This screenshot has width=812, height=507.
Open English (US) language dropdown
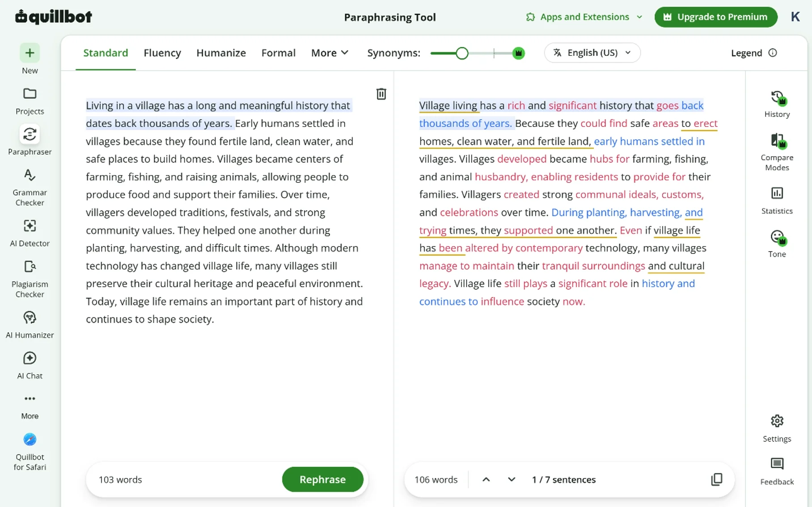tap(592, 53)
